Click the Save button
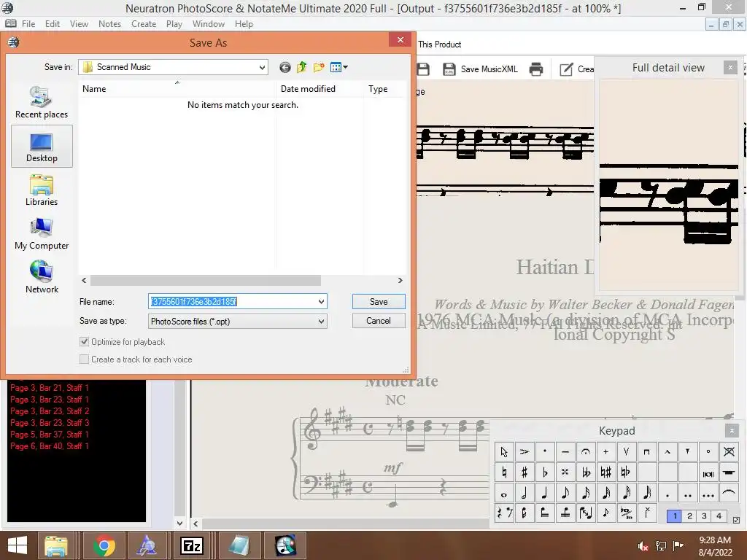The image size is (747, 560). pos(379,301)
